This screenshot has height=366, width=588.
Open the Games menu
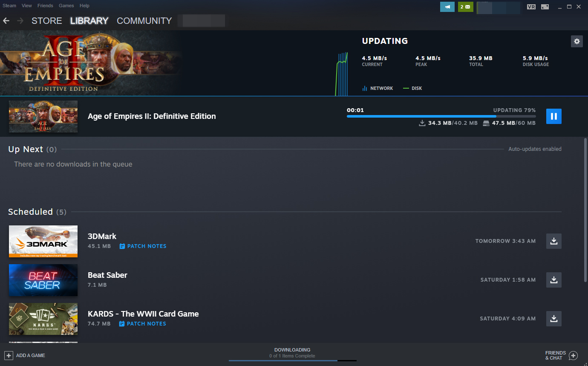pos(66,6)
